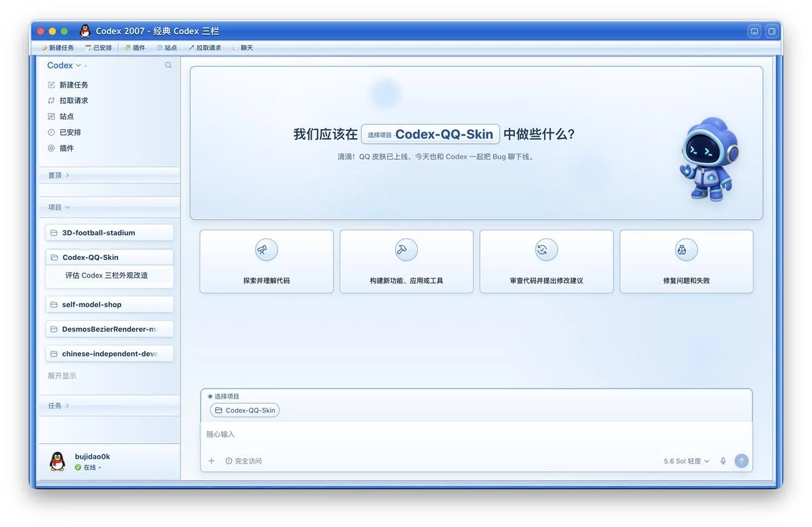
Task: Select the 3D-football-stadium project
Action: 109,233
